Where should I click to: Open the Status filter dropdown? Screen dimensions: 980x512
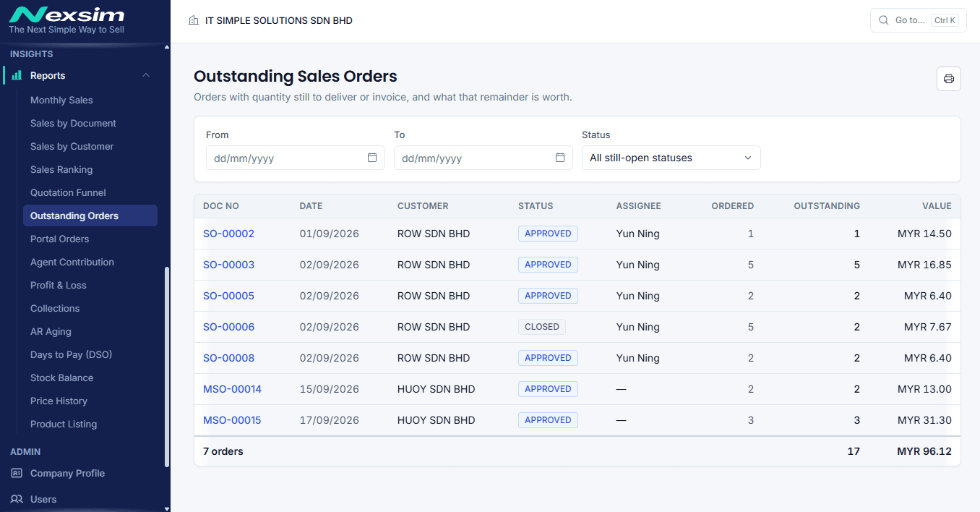click(x=671, y=158)
